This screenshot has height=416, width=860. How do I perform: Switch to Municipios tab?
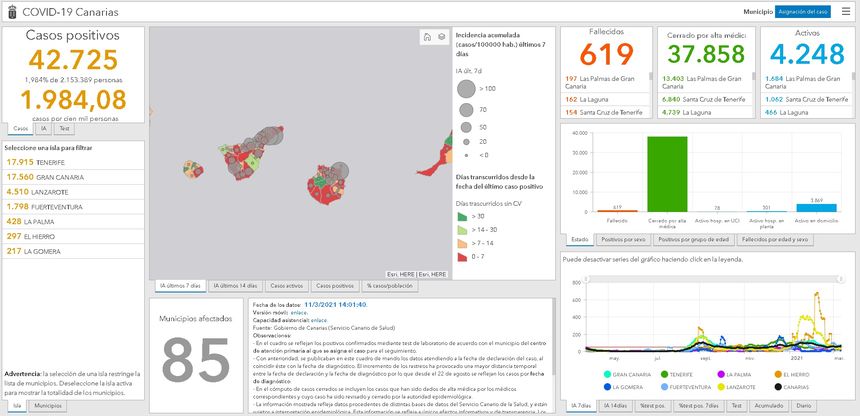(46, 406)
